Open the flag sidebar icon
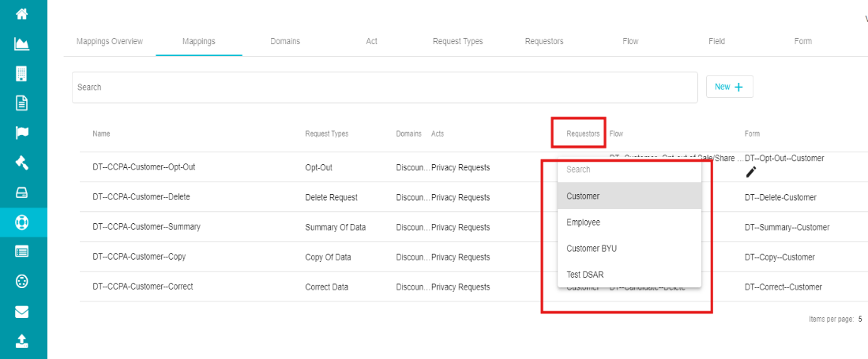868x359 pixels. point(21,133)
